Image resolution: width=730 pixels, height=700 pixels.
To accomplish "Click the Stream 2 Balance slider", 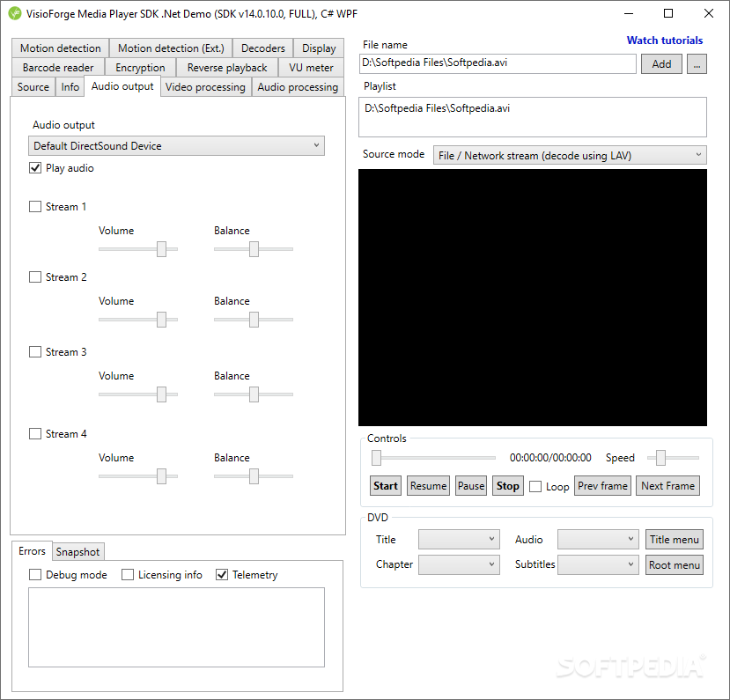I will click(x=254, y=320).
